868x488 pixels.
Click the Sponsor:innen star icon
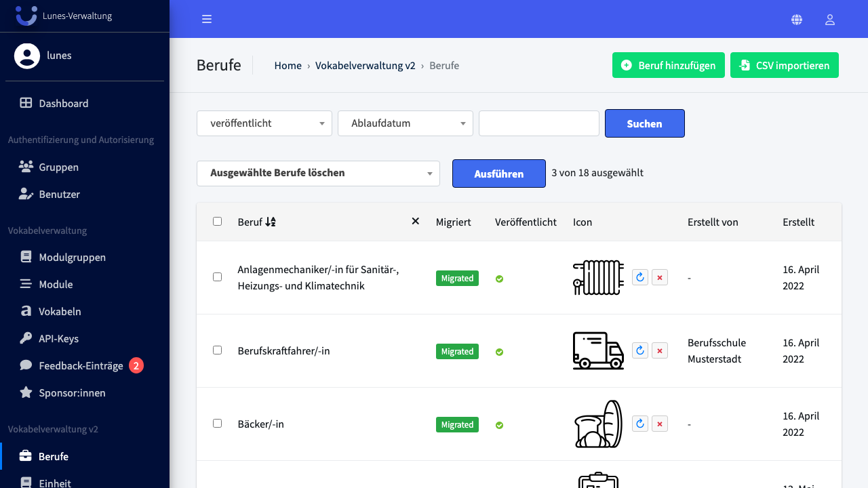26,392
